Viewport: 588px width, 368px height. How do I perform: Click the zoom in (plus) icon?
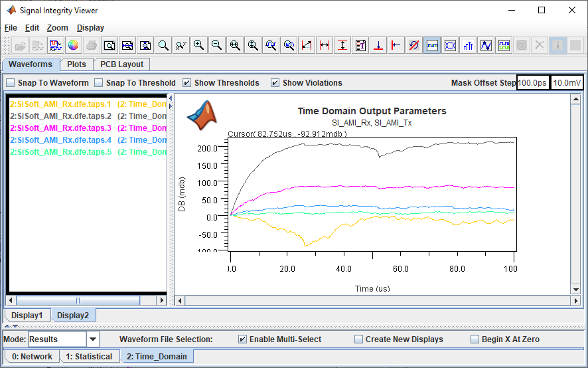(198, 46)
